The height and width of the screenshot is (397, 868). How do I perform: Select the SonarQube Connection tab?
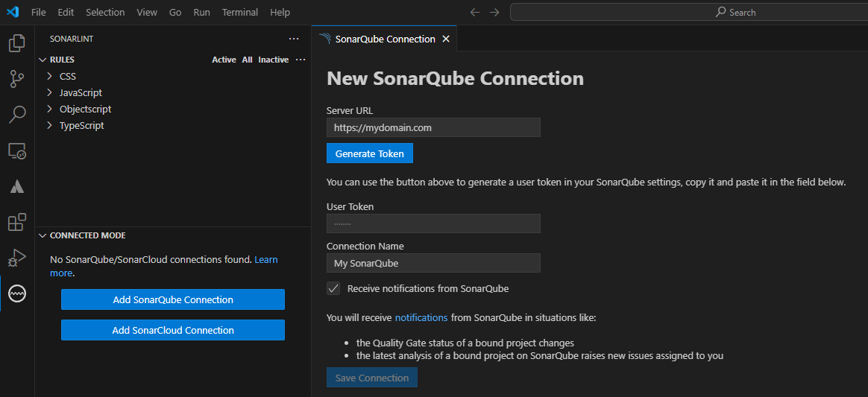pos(384,39)
